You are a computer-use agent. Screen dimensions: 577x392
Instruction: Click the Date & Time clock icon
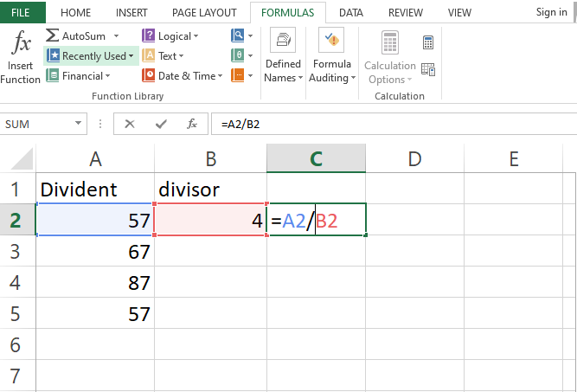[x=148, y=75]
